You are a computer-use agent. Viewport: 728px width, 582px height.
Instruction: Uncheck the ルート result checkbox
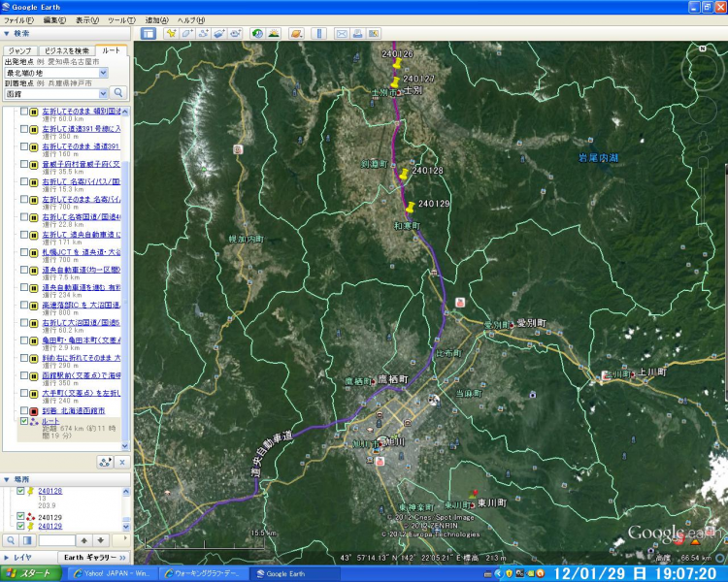pyautogui.click(x=24, y=421)
